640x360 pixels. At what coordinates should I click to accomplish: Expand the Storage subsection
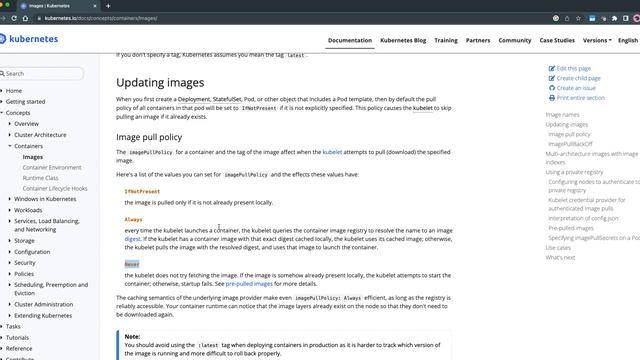(10, 241)
